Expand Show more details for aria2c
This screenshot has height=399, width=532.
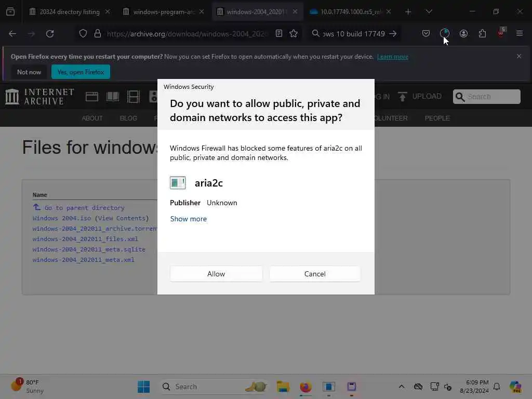pyautogui.click(x=188, y=219)
